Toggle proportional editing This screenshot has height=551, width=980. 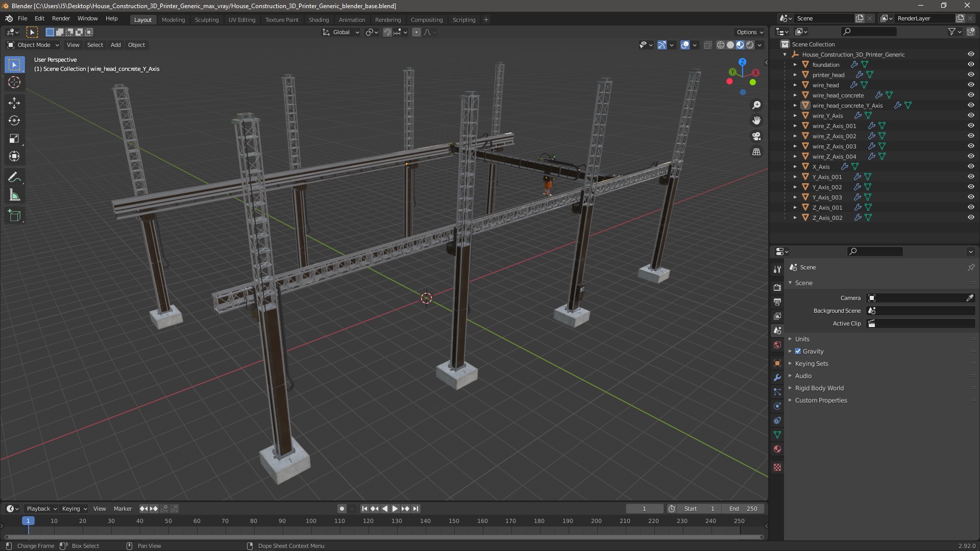click(416, 32)
